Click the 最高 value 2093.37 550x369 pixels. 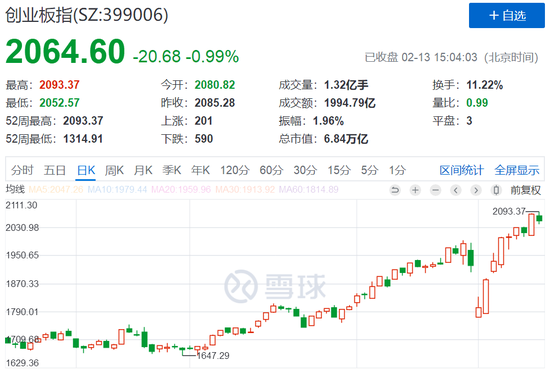(x=59, y=85)
